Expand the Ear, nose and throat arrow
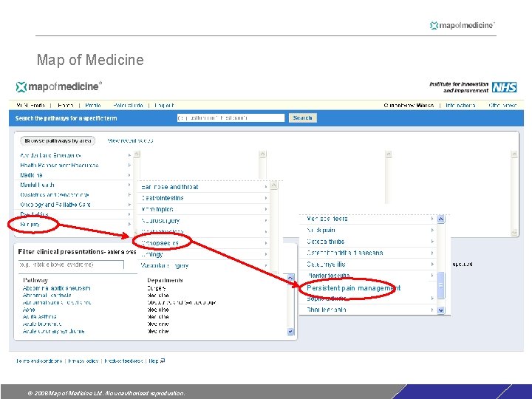This screenshot has height=399, width=532. [x=266, y=187]
